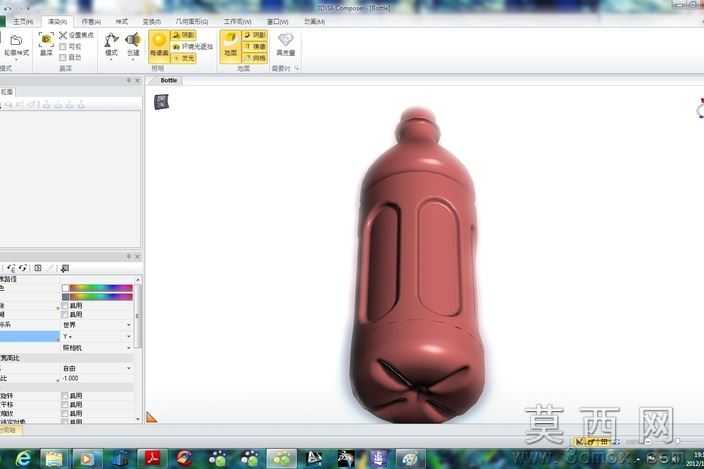Toggle the lighting shadow (阴影) button
This screenshot has width=704, height=469.
pyautogui.click(x=184, y=35)
